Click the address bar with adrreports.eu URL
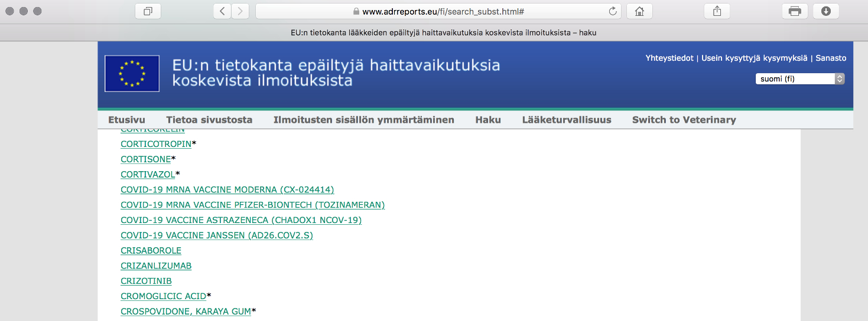Image resolution: width=868 pixels, height=321 pixels. click(x=437, y=11)
